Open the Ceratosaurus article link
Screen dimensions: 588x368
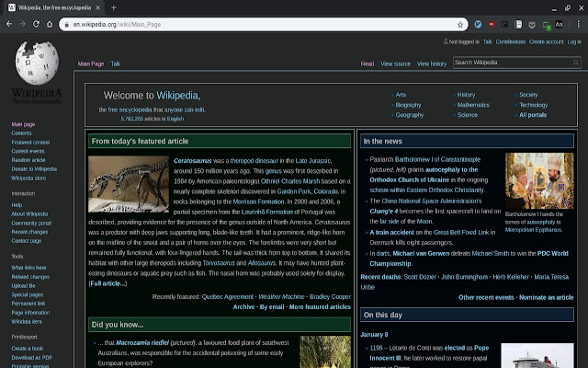(x=193, y=161)
